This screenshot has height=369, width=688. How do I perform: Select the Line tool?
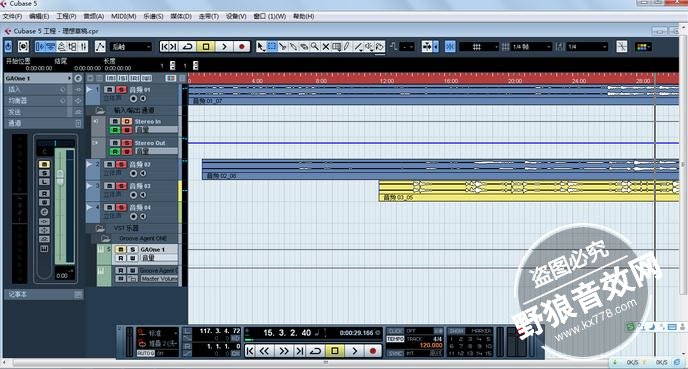(x=358, y=47)
